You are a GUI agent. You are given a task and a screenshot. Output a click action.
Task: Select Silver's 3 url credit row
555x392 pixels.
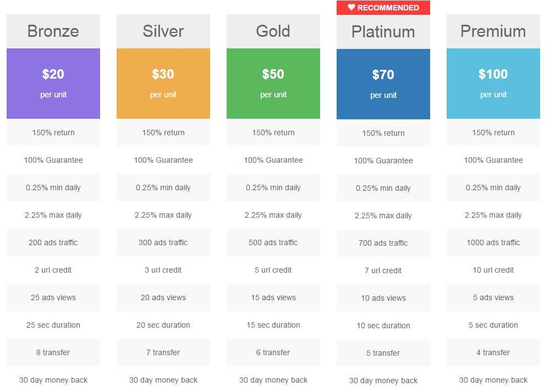coord(163,270)
